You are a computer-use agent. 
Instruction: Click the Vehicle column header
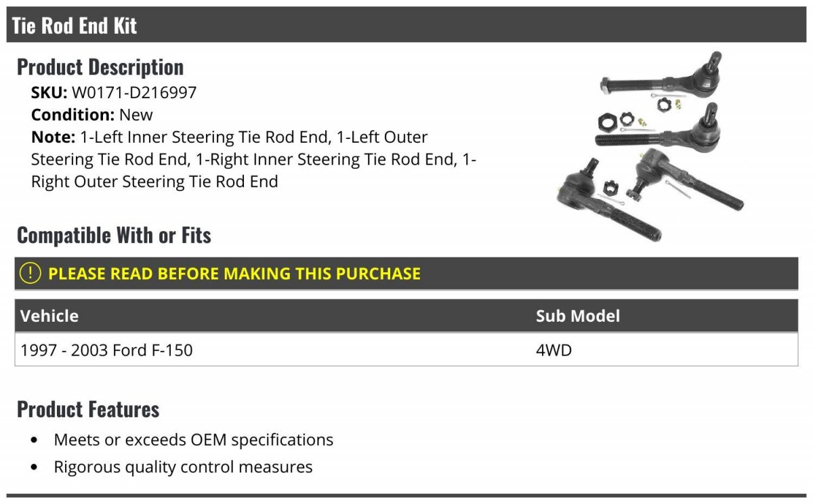(49, 316)
